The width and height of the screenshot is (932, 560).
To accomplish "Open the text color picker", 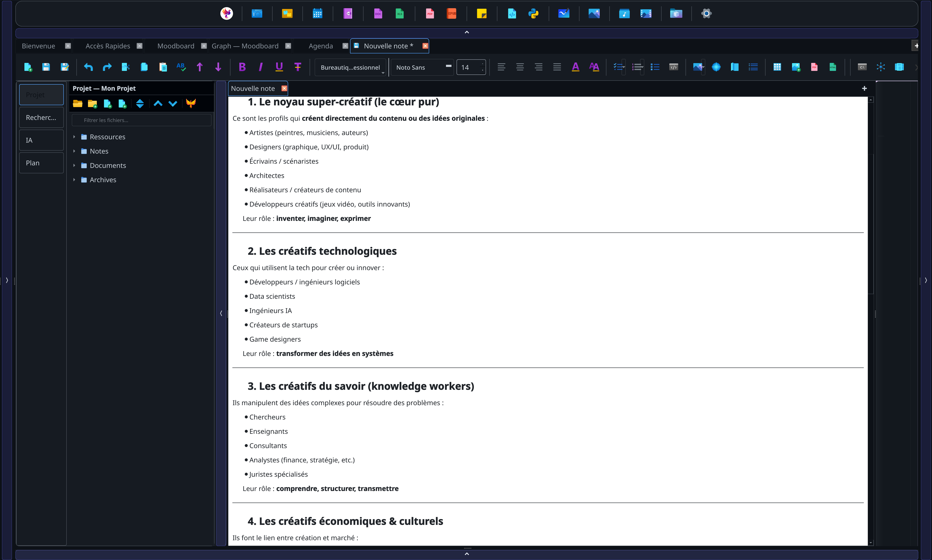I will (x=576, y=67).
